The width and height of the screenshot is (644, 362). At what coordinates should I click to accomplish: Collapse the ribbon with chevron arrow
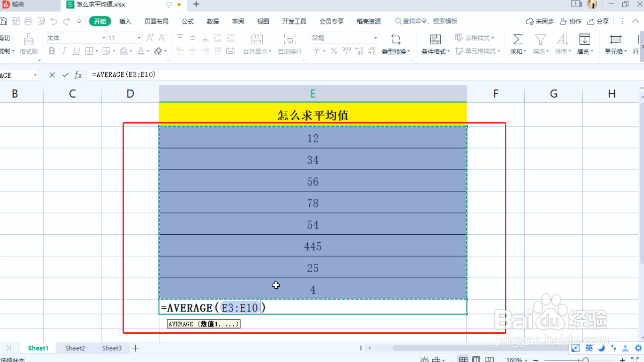(x=635, y=21)
